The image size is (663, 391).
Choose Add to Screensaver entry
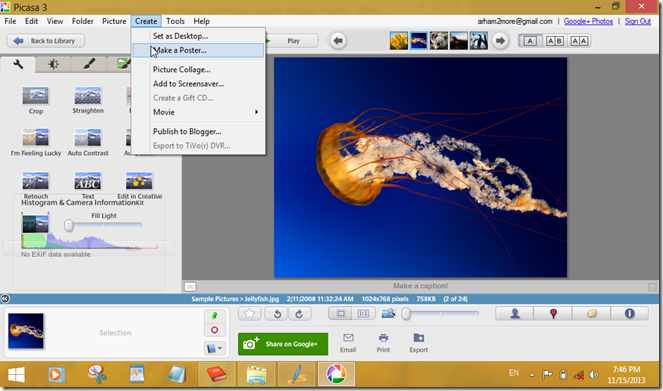[198, 84]
